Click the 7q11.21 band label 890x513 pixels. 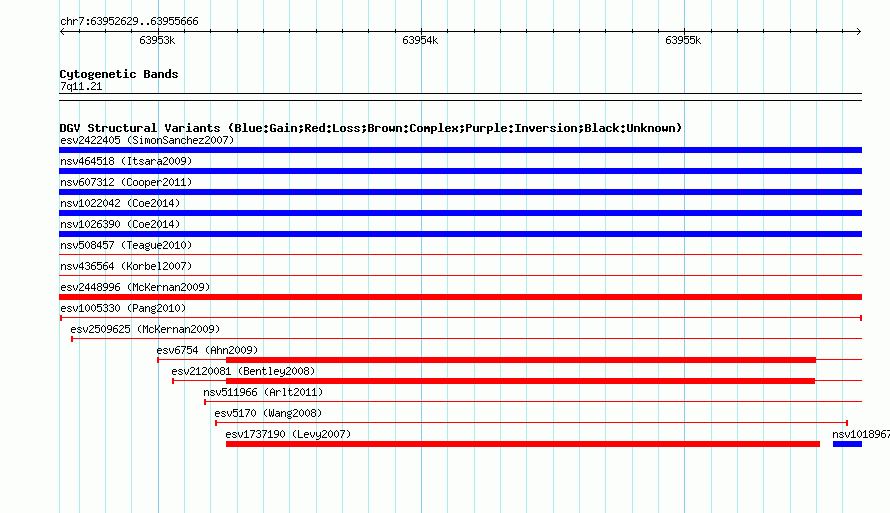point(81,86)
